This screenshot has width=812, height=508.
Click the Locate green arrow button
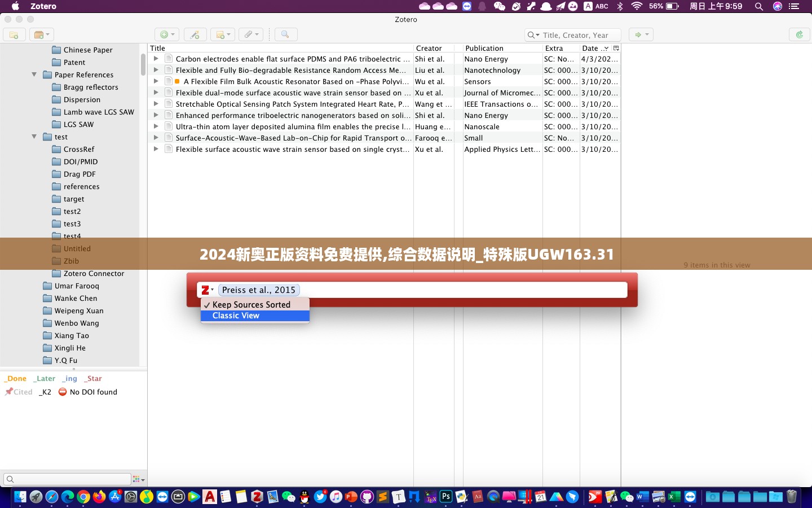coord(641,35)
